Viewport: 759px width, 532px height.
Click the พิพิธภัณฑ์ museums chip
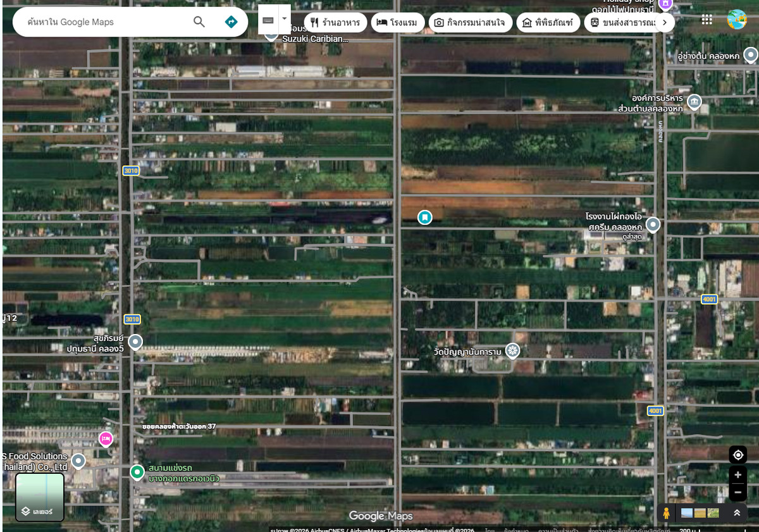pos(548,23)
